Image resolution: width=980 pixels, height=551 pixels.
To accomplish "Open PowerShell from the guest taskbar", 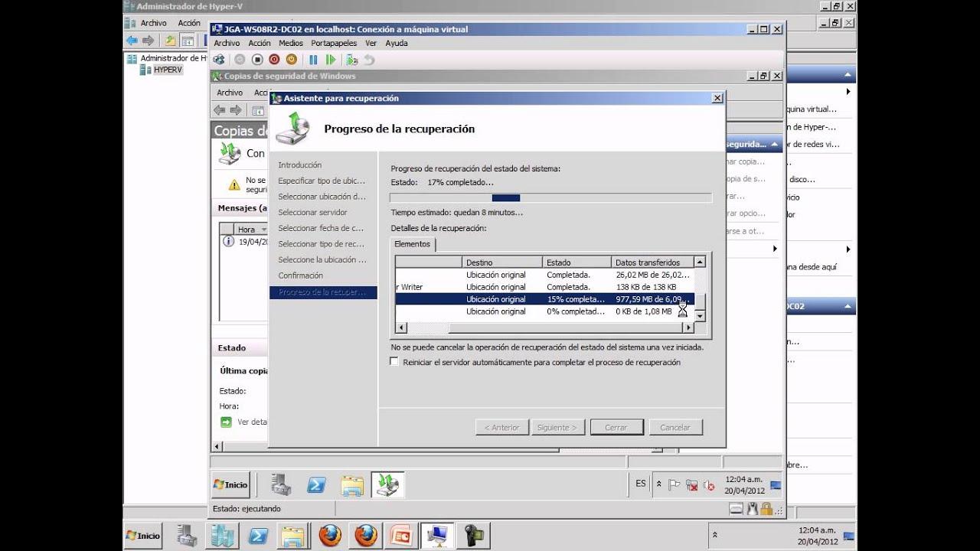I will tap(316, 485).
